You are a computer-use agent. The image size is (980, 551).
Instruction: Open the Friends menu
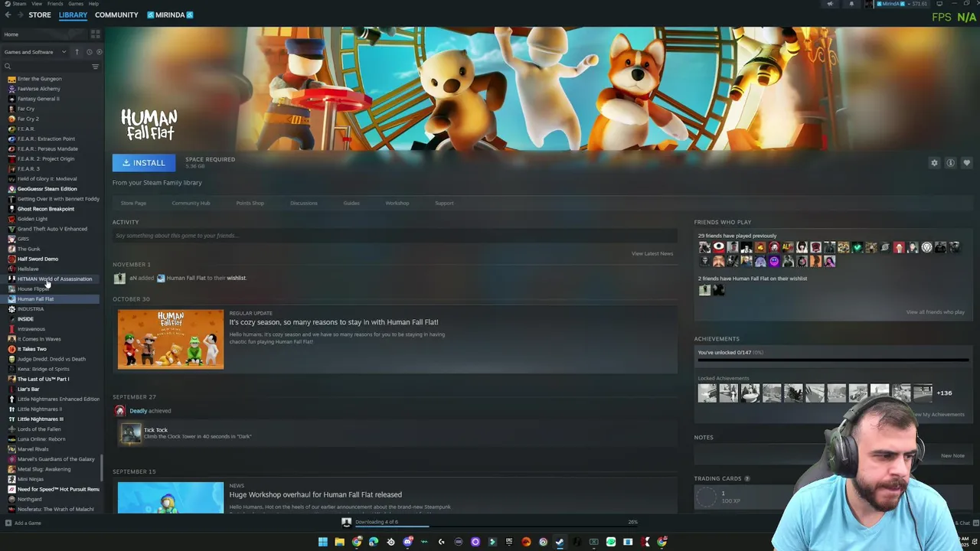pyautogui.click(x=55, y=4)
